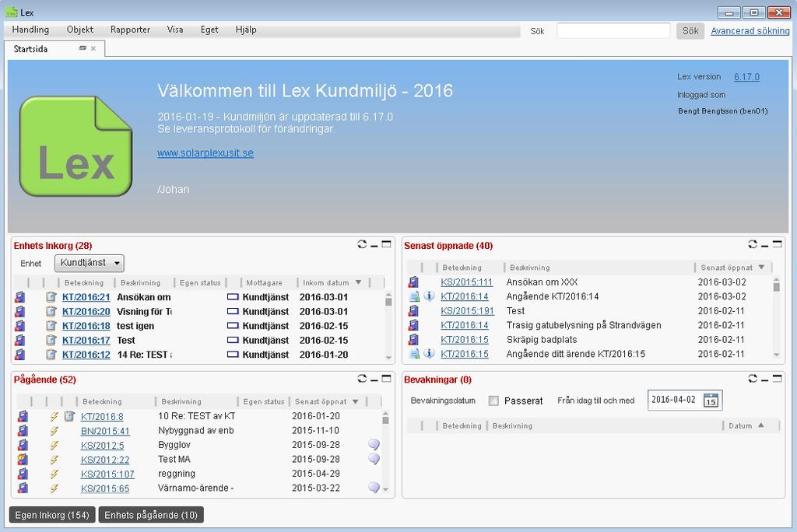
Task: Click the Egen status header in Pågående
Action: pos(263,401)
